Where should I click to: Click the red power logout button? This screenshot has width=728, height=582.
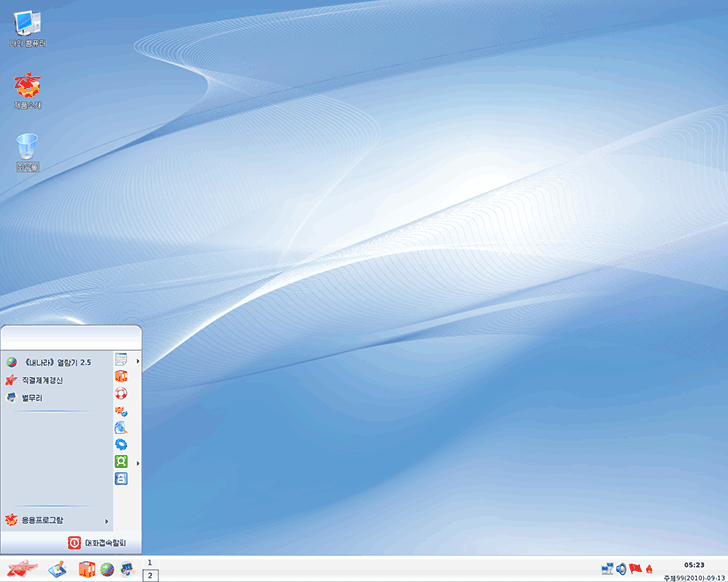74,543
